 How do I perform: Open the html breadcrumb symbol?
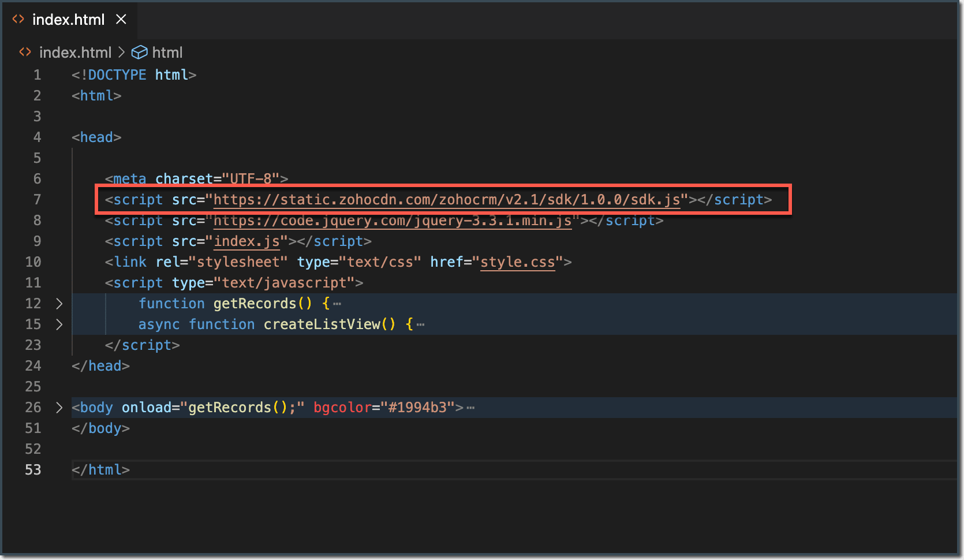pos(167,53)
